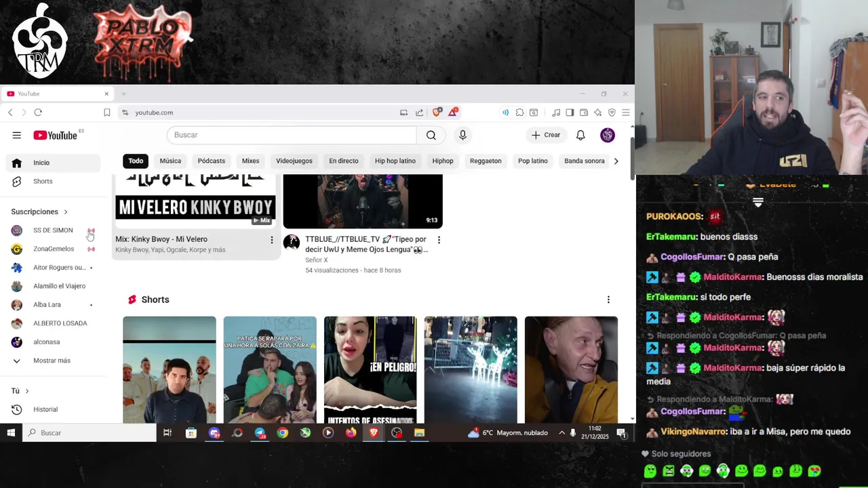
Task: Open the browser main menu hamburger icon
Action: [x=626, y=113]
